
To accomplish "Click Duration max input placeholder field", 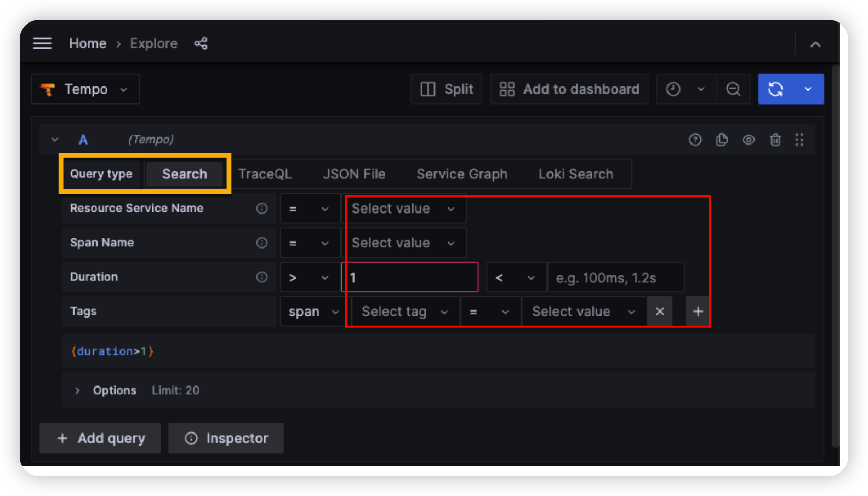I will (x=616, y=278).
